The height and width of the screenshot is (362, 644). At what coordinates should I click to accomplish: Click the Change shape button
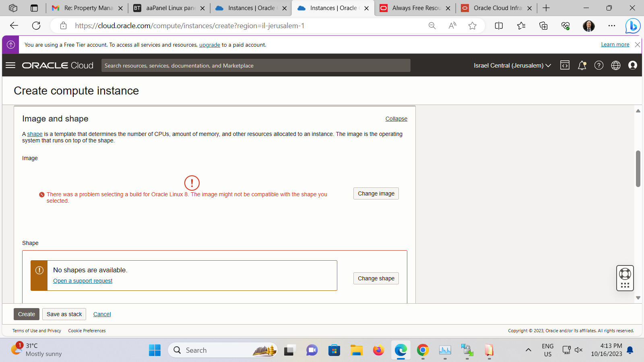376,278
